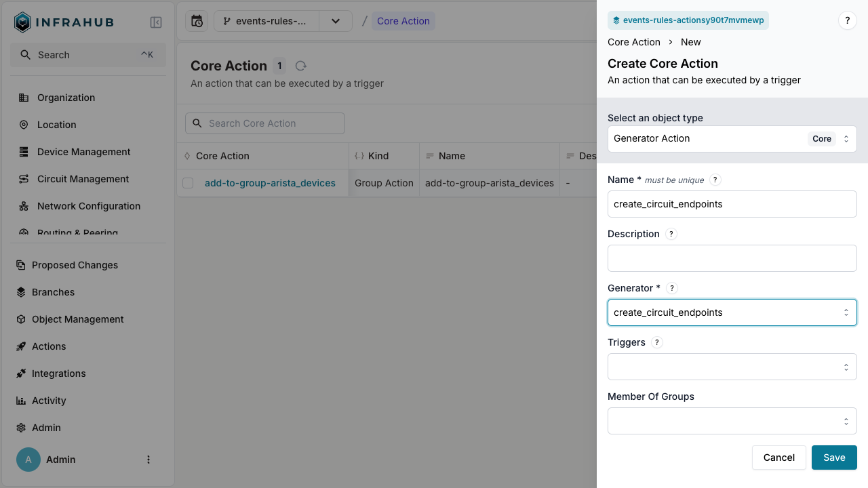Expand the Generator dropdown
This screenshot has height=488, width=868.
(x=732, y=312)
